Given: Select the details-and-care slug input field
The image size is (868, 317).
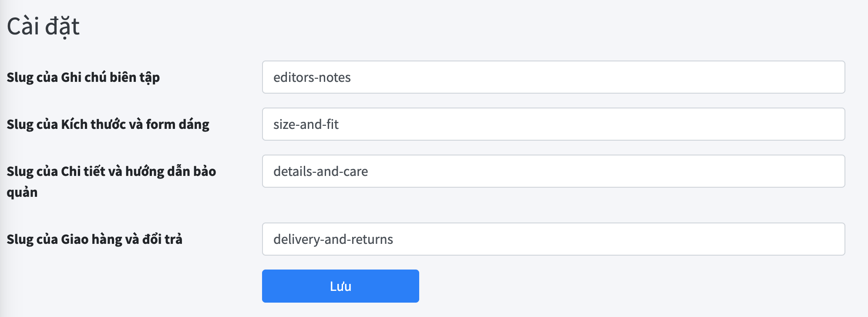Looking at the screenshot, I should [553, 171].
